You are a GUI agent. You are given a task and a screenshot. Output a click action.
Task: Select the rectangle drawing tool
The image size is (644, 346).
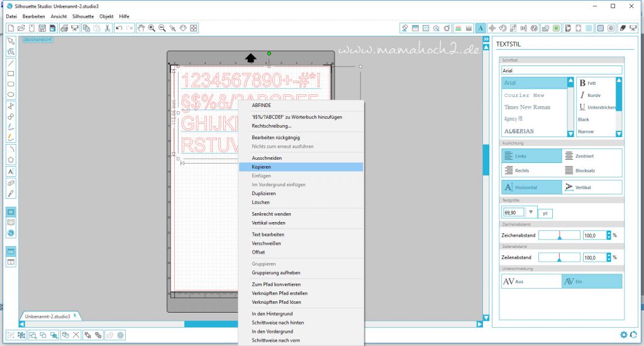(11, 74)
